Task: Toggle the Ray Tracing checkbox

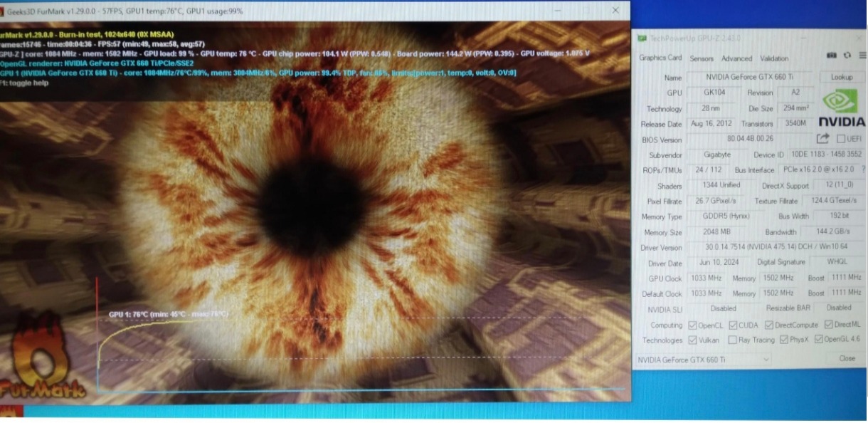Action: tap(732, 340)
